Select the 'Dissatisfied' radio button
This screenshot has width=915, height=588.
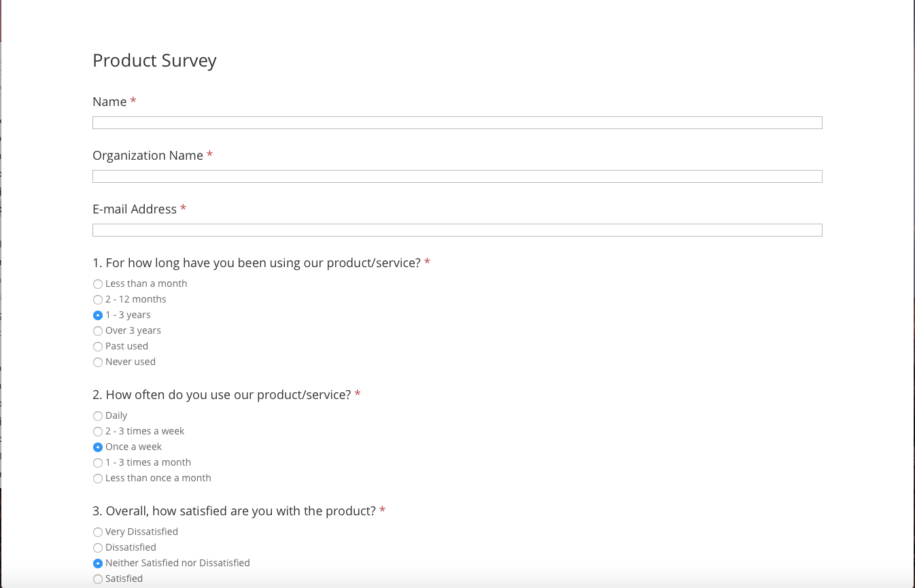pos(98,548)
